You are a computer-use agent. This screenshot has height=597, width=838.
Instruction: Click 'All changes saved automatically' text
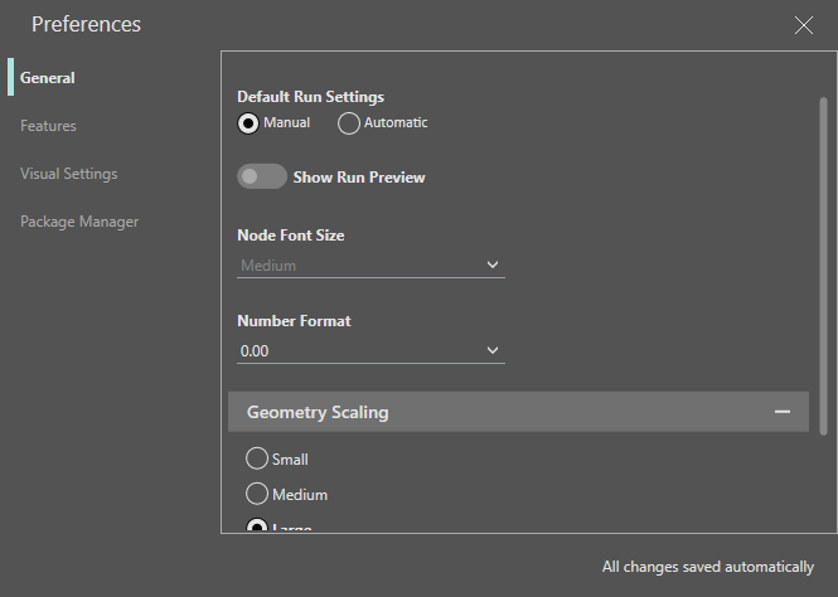click(708, 567)
